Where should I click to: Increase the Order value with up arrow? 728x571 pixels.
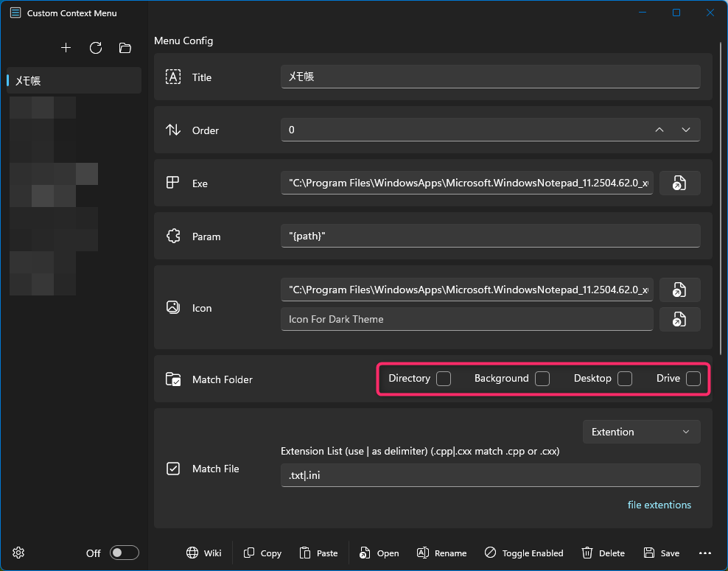coord(659,130)
